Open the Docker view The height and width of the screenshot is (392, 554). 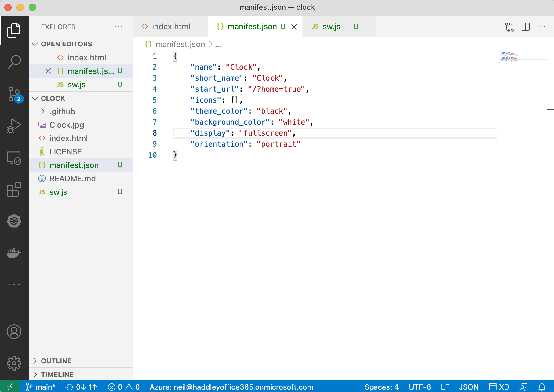pos(14,253)
